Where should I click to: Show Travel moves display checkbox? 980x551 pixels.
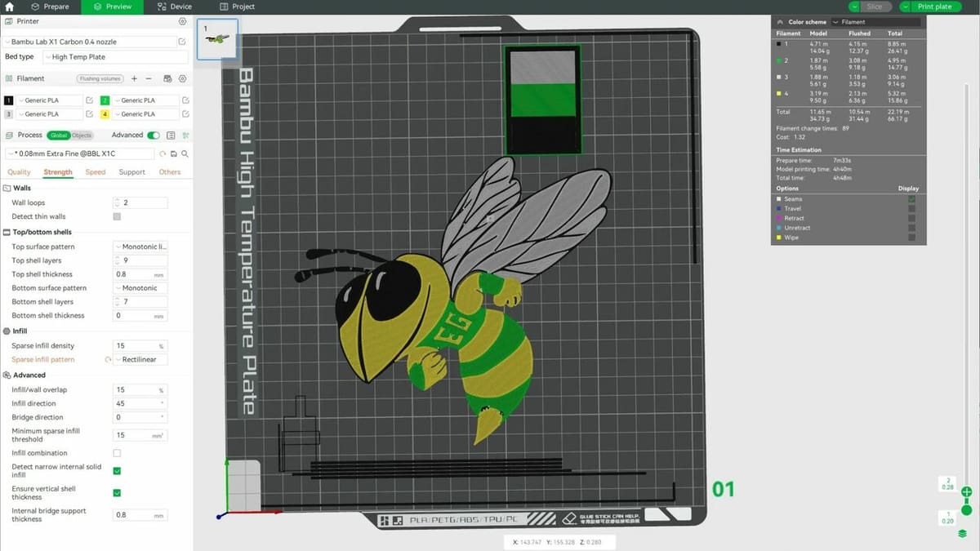pyautogui.click(x=911, y=209)
